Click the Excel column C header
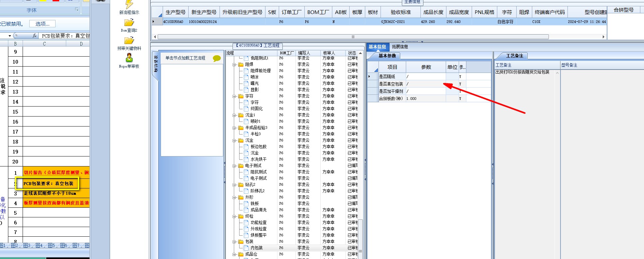This screenshot has width=644, height=259. click(x=44, y=44)
